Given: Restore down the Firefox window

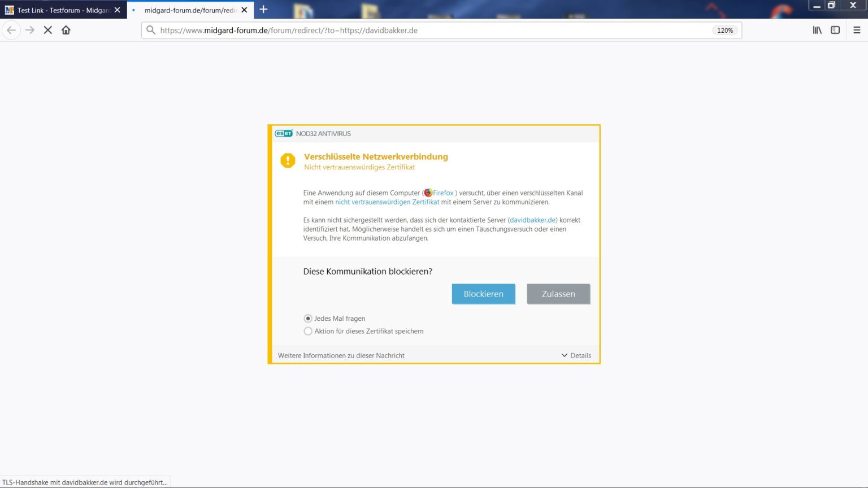Looking at the screenshot, I should point(832,5).
